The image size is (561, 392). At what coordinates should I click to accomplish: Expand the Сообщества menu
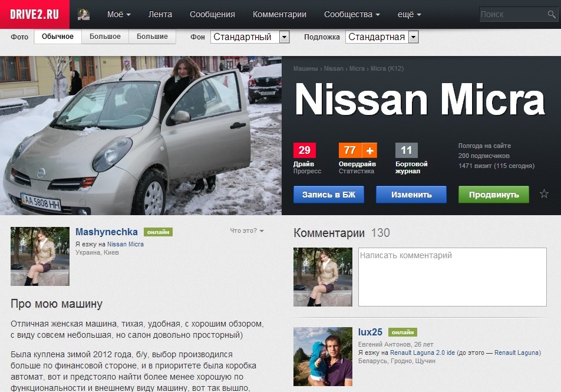coord(352,14)
